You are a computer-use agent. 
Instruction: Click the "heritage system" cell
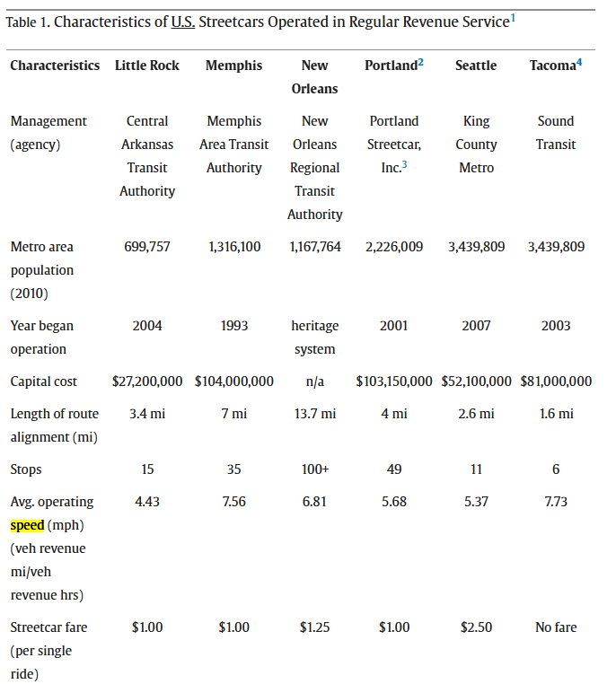pos(314,338)
